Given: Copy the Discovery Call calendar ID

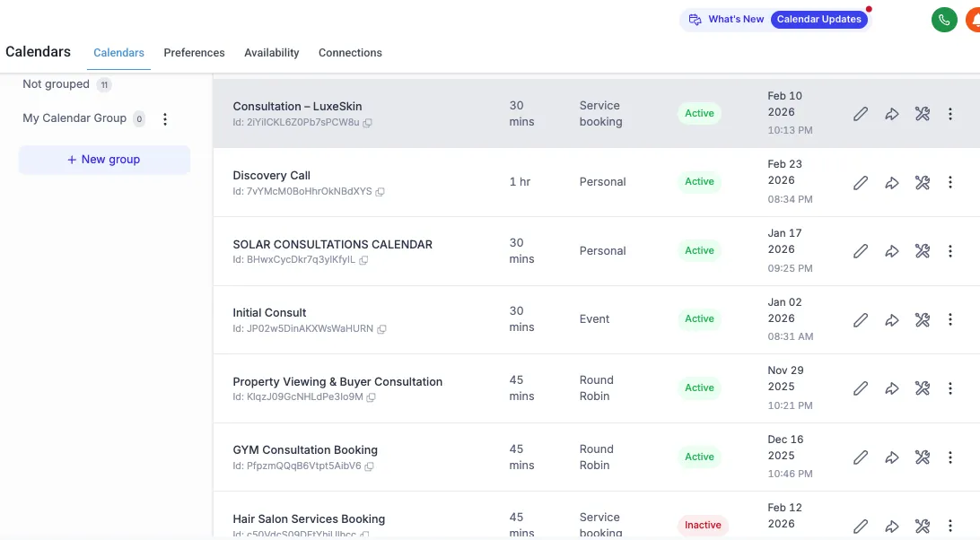Looking at the screenshot, I should (x=381, y=192).
